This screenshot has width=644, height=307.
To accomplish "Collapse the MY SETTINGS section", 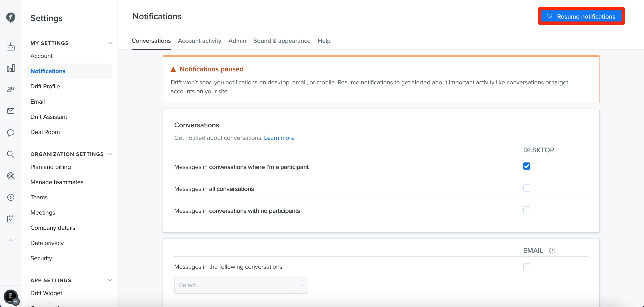I will 110,43.
